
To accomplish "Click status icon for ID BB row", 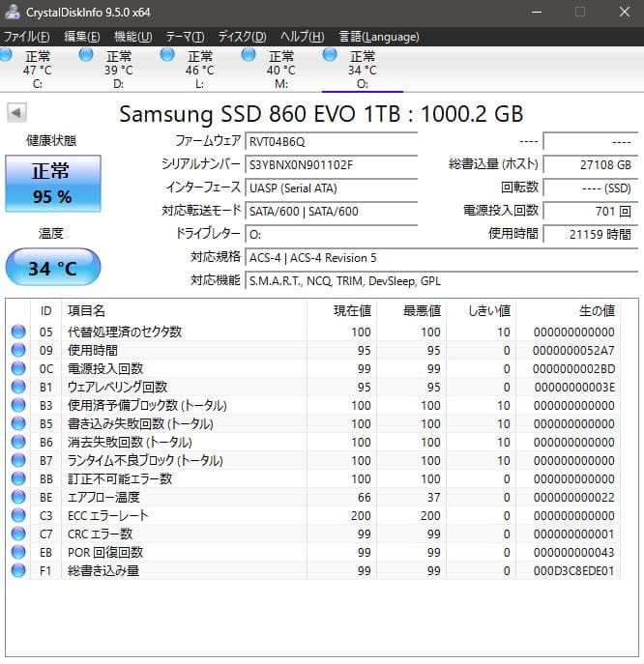I will click(18, 478).
